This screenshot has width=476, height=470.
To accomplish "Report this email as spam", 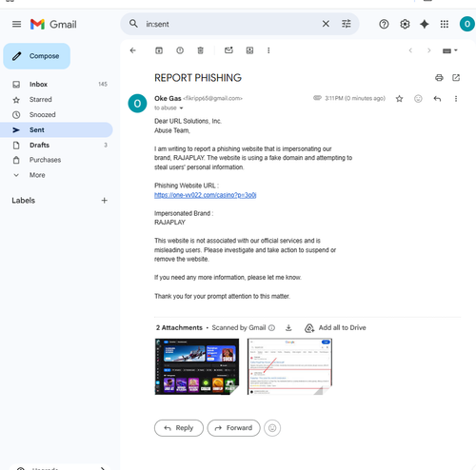I will point(180,50).
